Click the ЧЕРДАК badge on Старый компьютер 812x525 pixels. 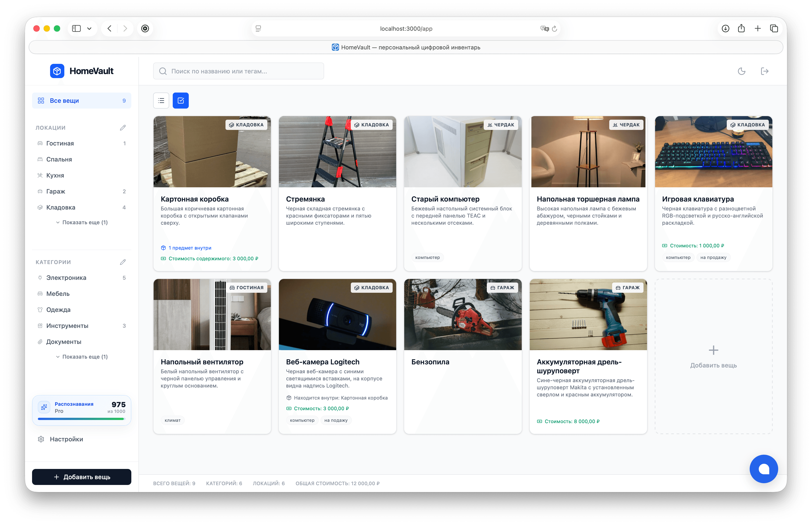click(501, 125)
